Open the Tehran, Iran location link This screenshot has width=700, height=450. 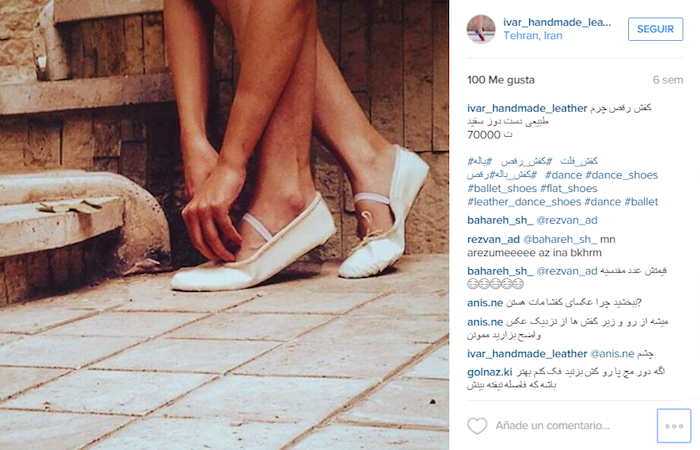533,36
